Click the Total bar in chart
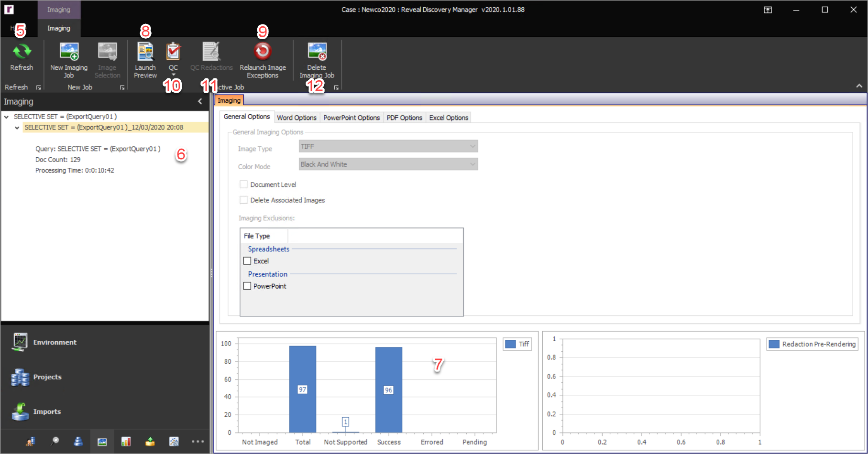The width and height of the screenshot is (868, 454). [303, 389]
